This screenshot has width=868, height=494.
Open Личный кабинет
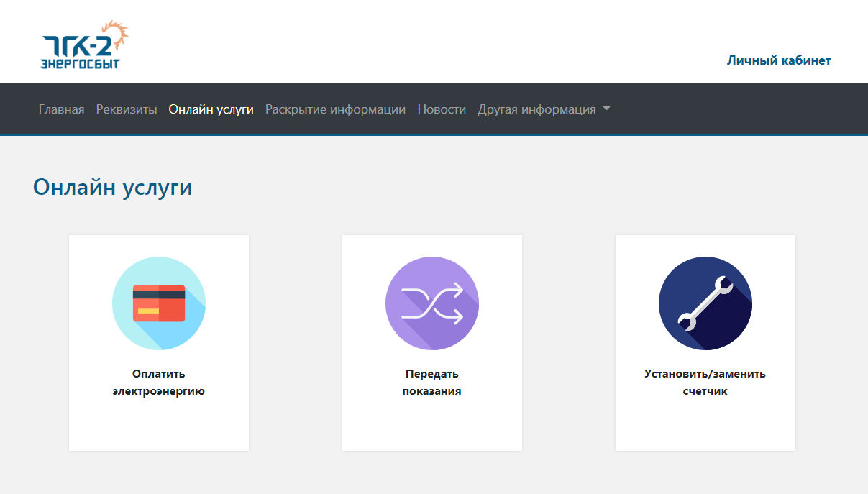(779, 60)
